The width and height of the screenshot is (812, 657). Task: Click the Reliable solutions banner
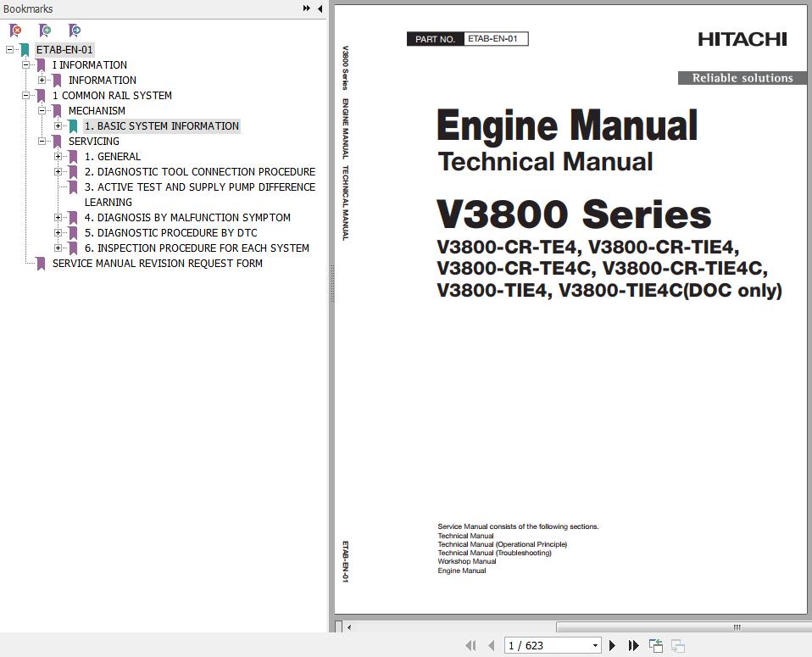pyautogui.click(x=742, y=78)
